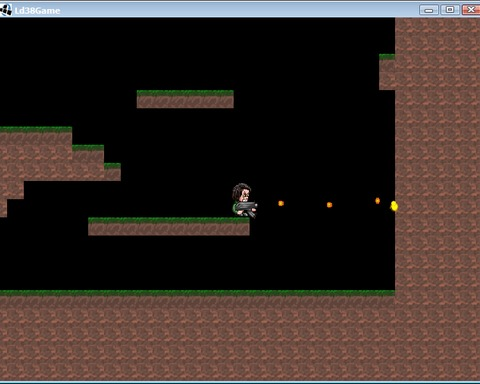Minimize the Ld38Game window
480x384 pixels.
pyautogui.click(x=429, y=10)
